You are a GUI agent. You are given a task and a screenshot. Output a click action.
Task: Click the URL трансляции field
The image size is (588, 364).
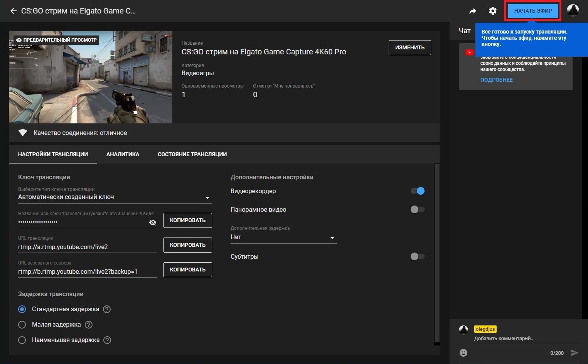point(88,247)
